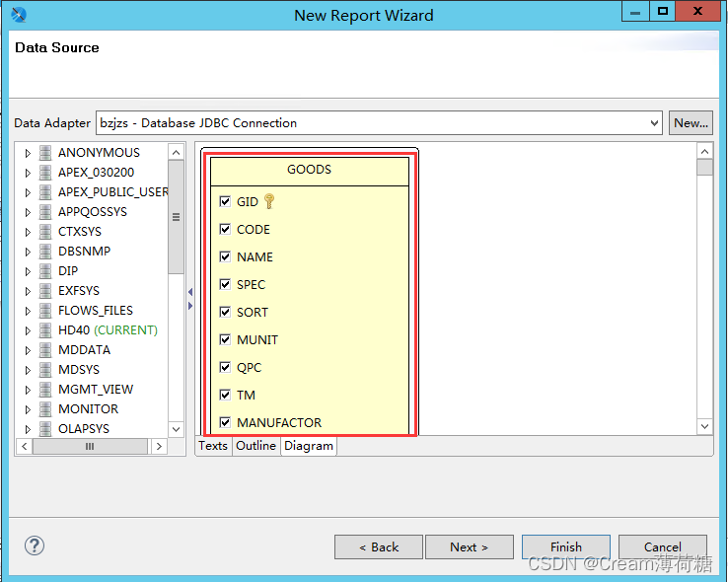This screenshot has width=728, height=582.
Task: Click the HD40 schema icon
Action: pos(45,330)
